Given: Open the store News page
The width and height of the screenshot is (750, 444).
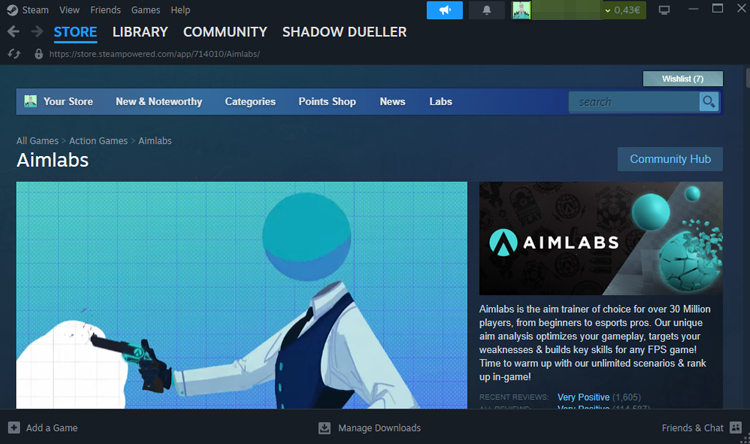Looking at the screenshot, I should (392, 101).
